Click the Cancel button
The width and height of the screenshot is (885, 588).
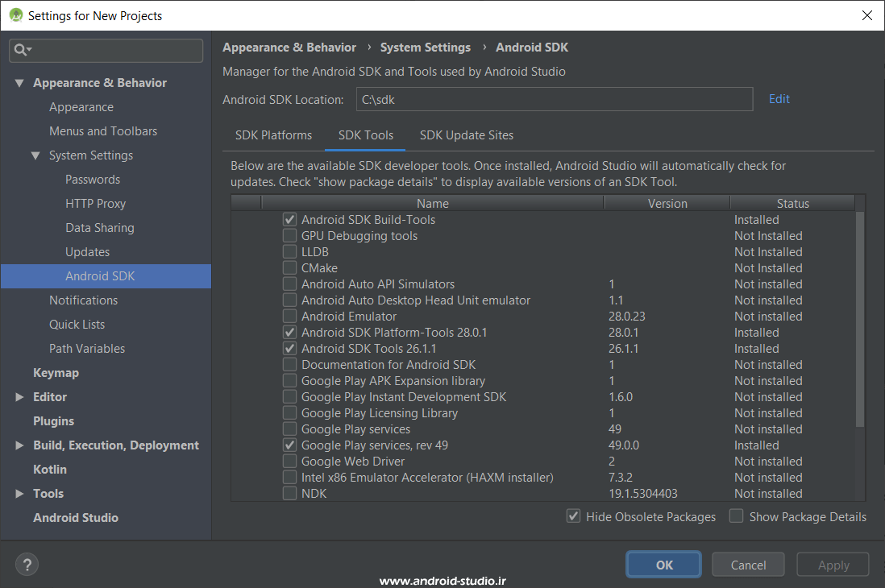pos(748,565)
